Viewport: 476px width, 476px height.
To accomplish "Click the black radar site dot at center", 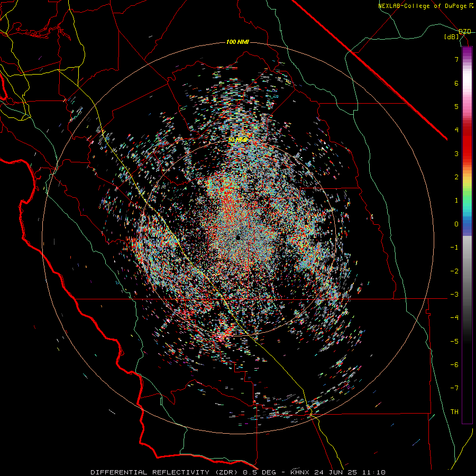I will click(239, 237).
